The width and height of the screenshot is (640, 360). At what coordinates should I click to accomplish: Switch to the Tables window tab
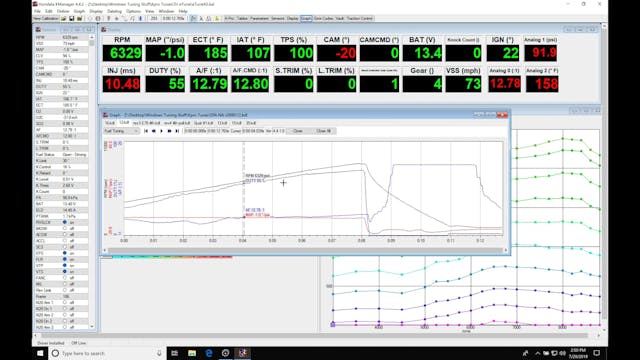point(242,18)
